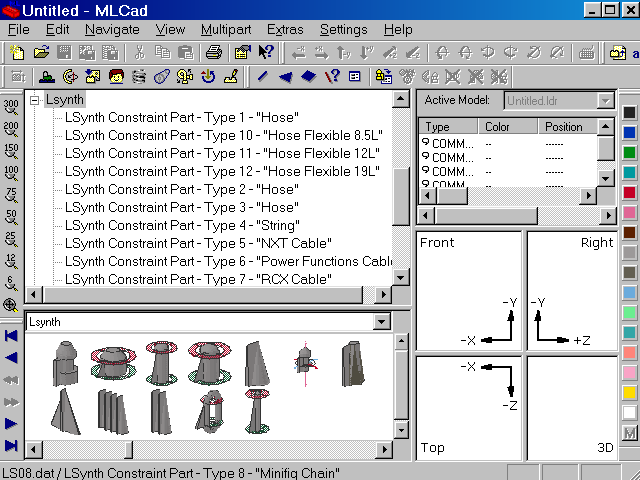Select first constraint part thumbnail
This screenshot has width=640, height=480.
[65, 363]
